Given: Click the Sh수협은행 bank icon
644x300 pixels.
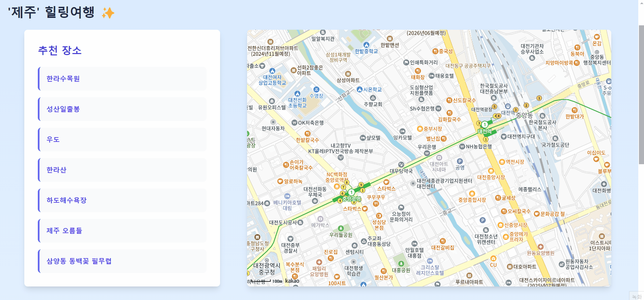Looking at the screenshot, I should coord(438,108).
